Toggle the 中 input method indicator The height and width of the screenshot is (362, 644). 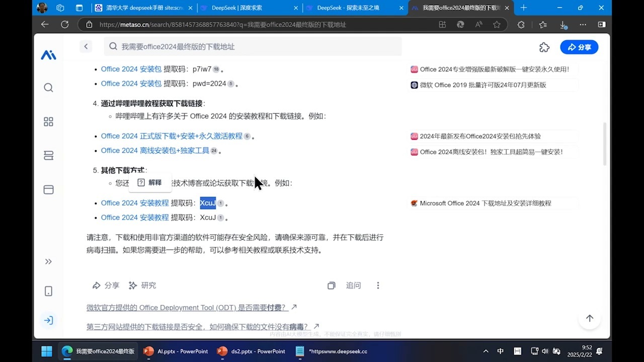(x=501, y=351)
